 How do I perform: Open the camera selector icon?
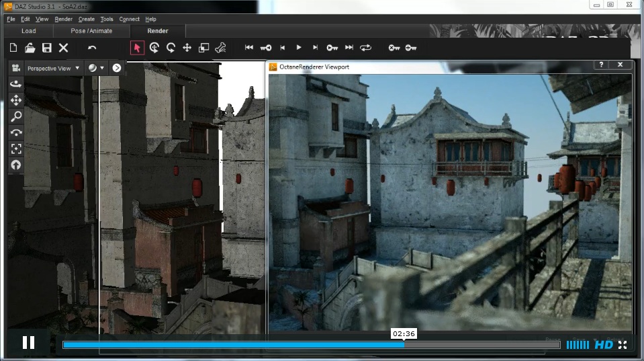[15, 68]
